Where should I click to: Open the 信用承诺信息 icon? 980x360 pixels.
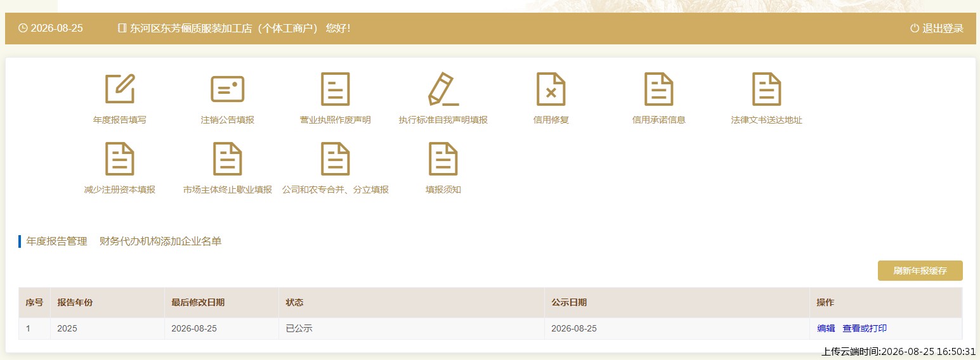pos(659,89)
